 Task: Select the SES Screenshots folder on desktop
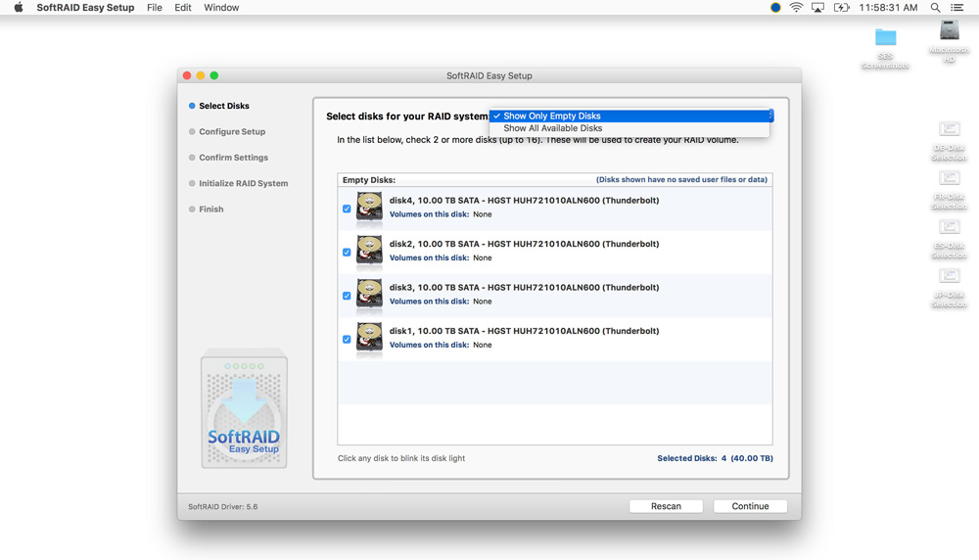pos(885,48)
